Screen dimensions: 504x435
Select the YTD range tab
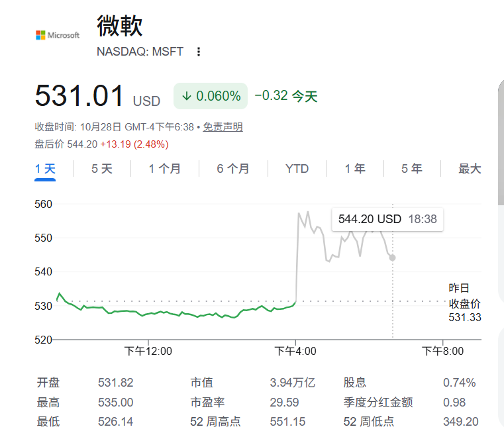(297, 169)
